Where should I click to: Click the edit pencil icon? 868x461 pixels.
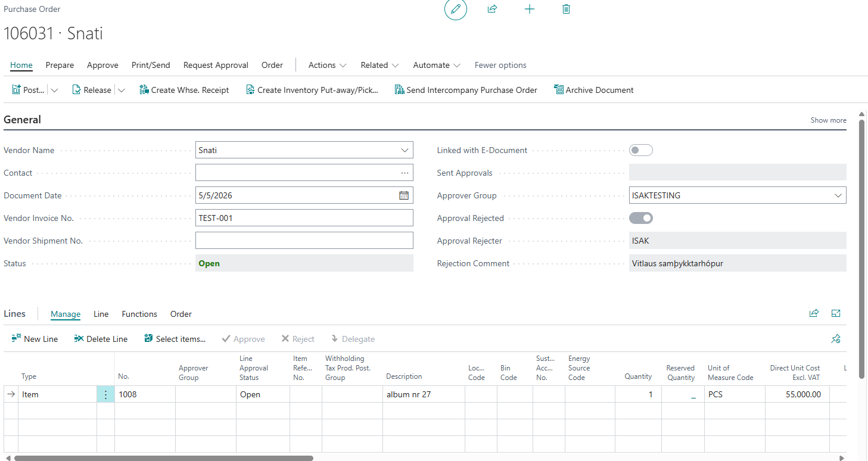tap(456, 9)
